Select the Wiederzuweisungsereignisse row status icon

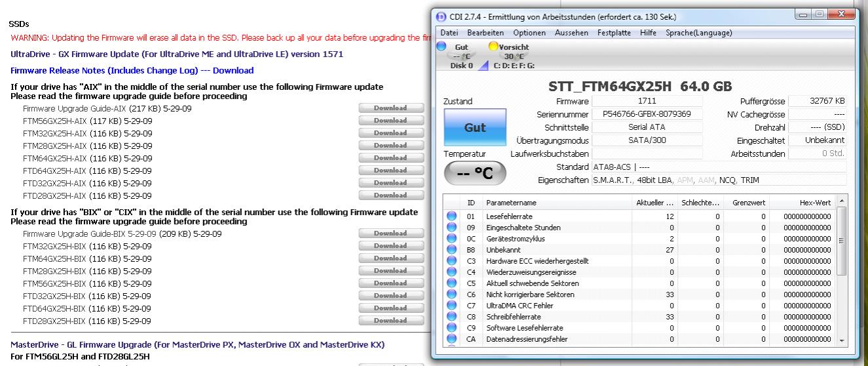tap(451, 272)
